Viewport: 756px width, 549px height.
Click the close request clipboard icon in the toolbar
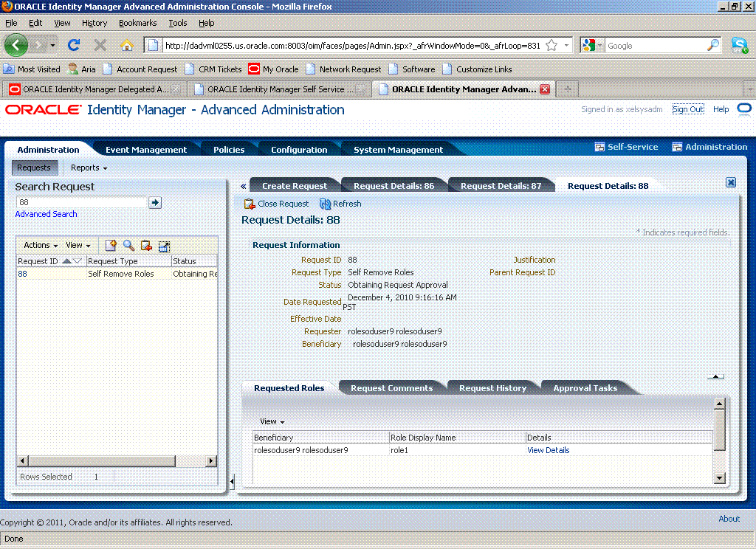(249, 204)
